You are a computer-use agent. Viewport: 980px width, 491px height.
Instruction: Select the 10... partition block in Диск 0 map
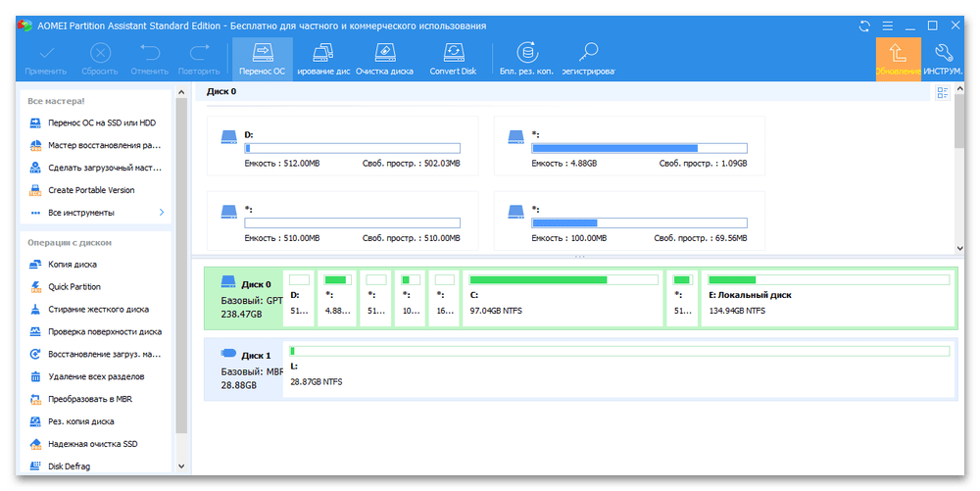click(x=411, y=299)
